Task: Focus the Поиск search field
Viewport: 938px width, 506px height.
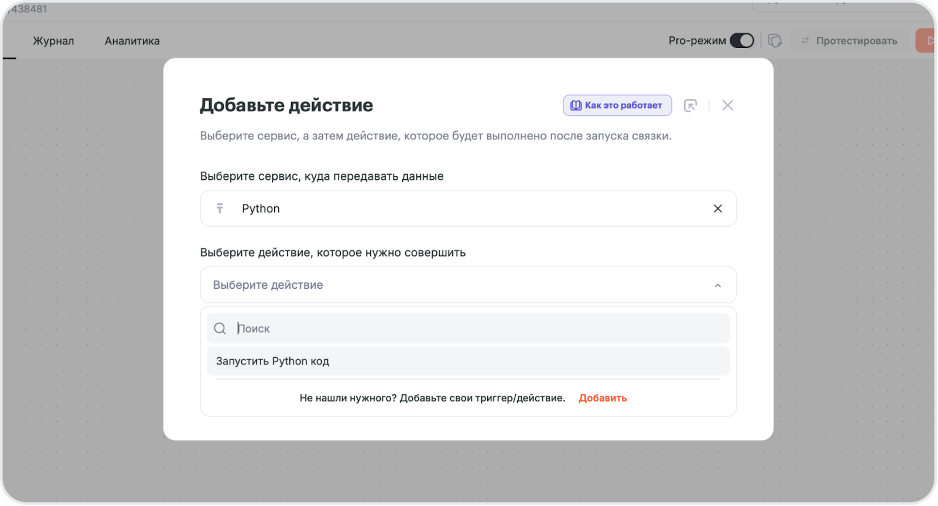Action: point(480,328)
